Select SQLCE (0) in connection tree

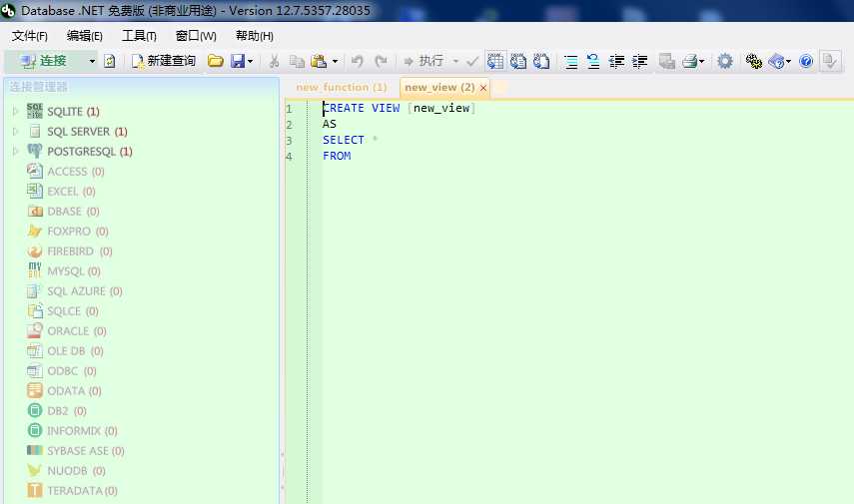pyautogui.click(x=73, y=311)
